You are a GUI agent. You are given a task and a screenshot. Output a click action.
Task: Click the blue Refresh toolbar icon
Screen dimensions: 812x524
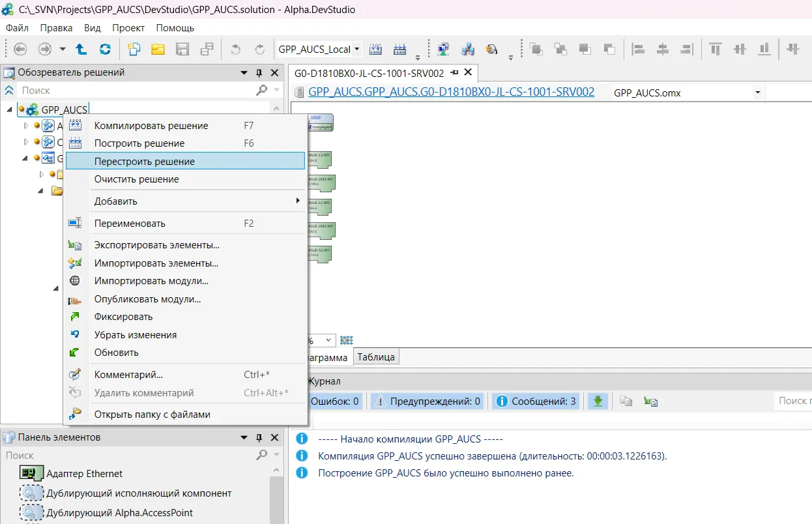(105, 49)
